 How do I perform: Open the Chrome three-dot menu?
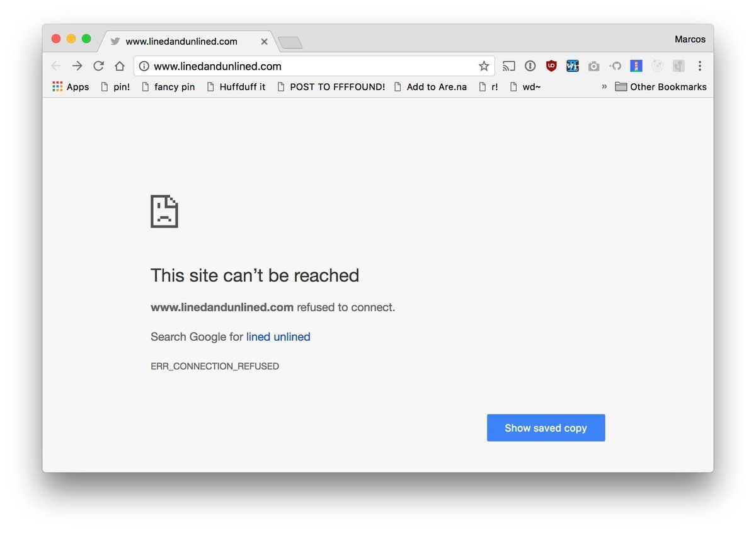click(x=699, y=66)
